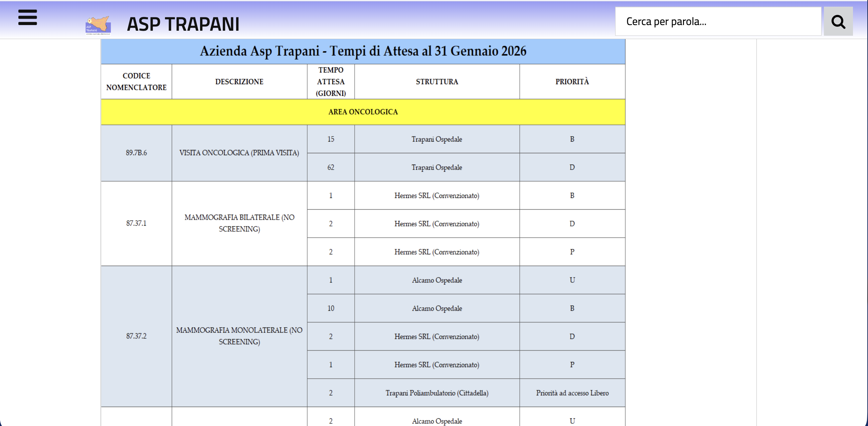Click the magnifying glass search button

[838, 22]
